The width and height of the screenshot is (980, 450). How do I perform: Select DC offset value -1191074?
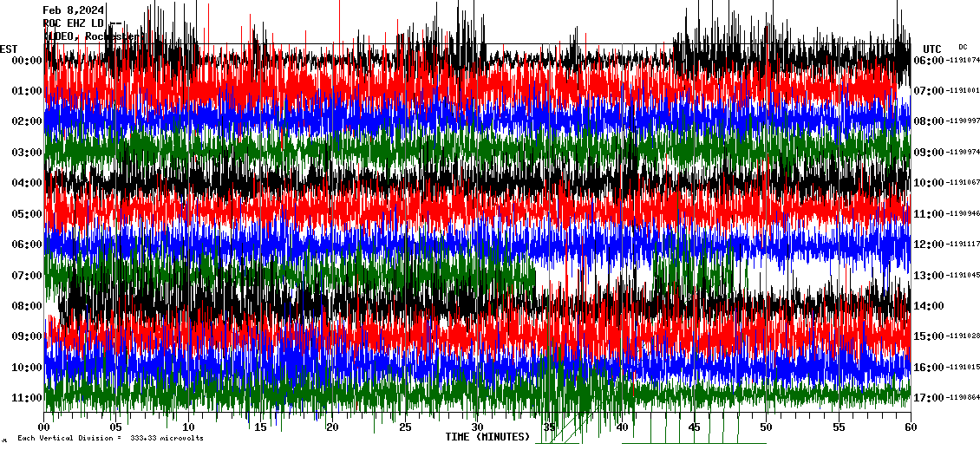963,60
